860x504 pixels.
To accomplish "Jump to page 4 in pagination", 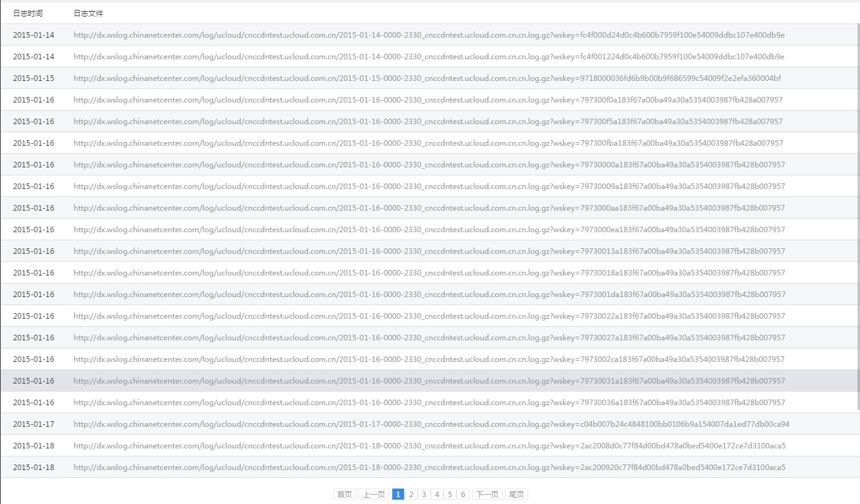I will click(437, 494).
